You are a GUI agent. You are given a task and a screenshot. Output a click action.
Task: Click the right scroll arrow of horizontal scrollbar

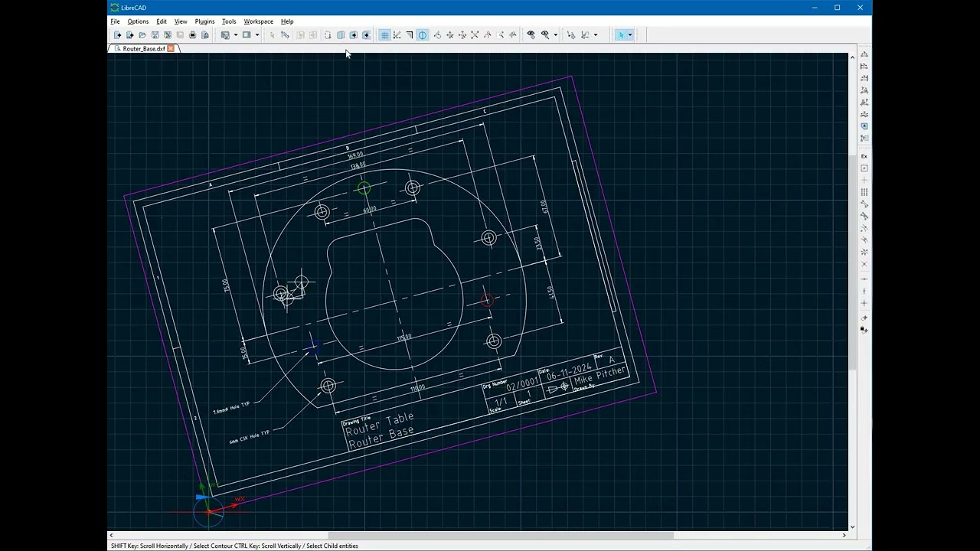[844, 535]
